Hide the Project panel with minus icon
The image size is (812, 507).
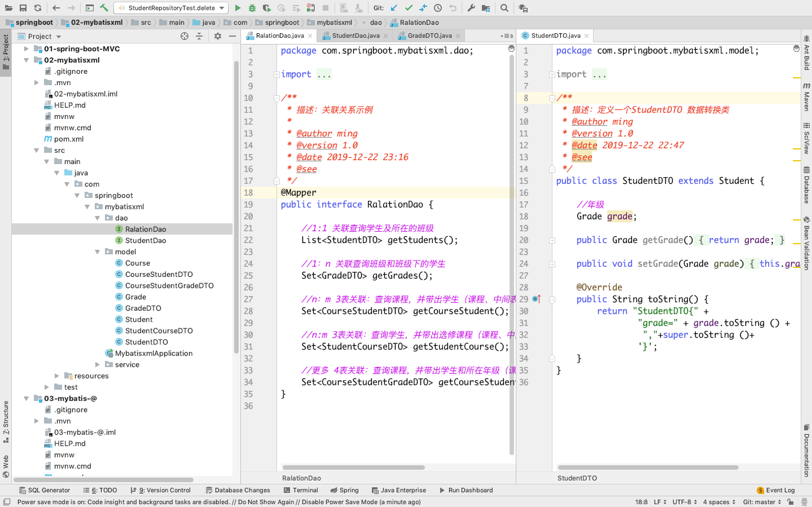(232, 36)
